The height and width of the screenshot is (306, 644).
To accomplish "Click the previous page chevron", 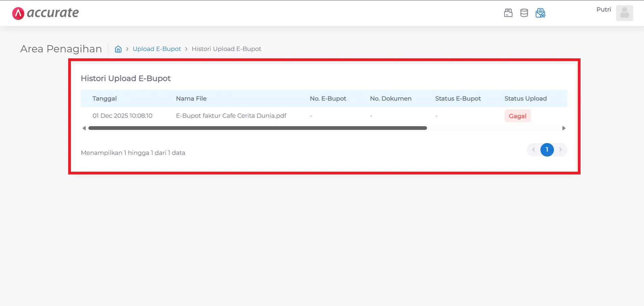I will [x=533, y=149].
